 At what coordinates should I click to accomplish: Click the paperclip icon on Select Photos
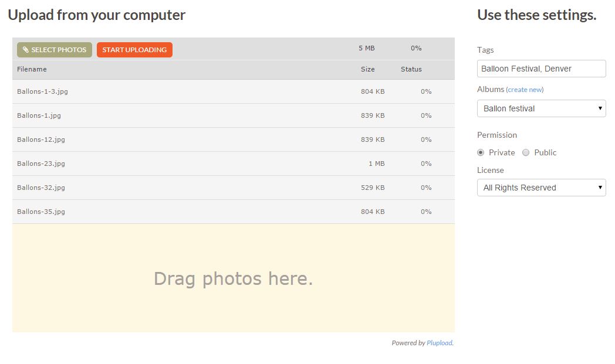click(x=26, y=50)
